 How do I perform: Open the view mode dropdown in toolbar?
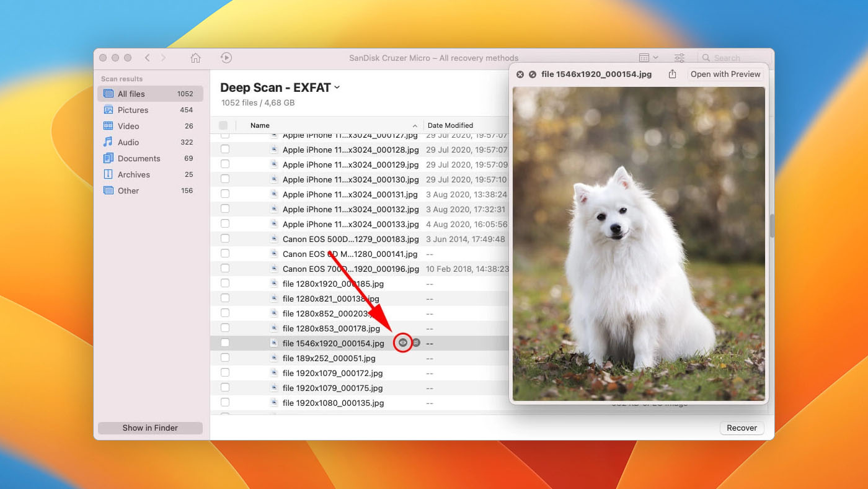click(x=649, y=58)
